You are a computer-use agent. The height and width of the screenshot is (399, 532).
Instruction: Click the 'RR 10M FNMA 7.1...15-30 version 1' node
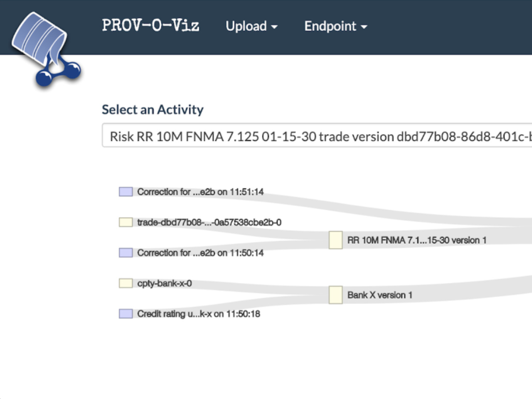(335, 240)
